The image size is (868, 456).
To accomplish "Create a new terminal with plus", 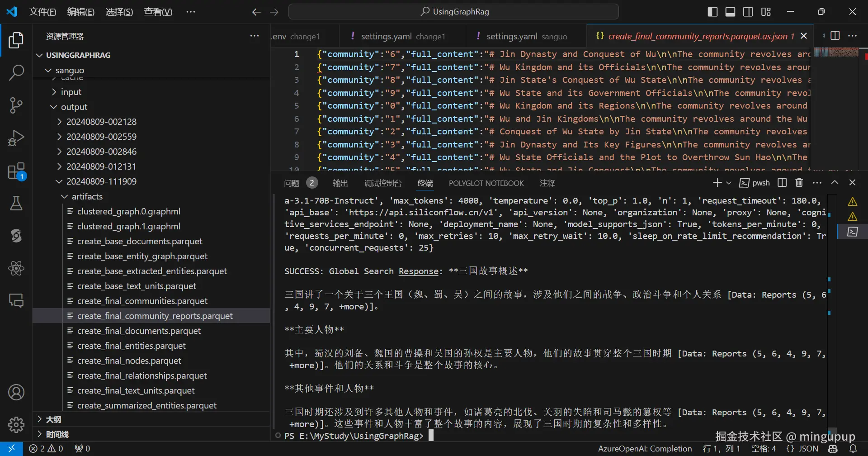I will point(717,182).
